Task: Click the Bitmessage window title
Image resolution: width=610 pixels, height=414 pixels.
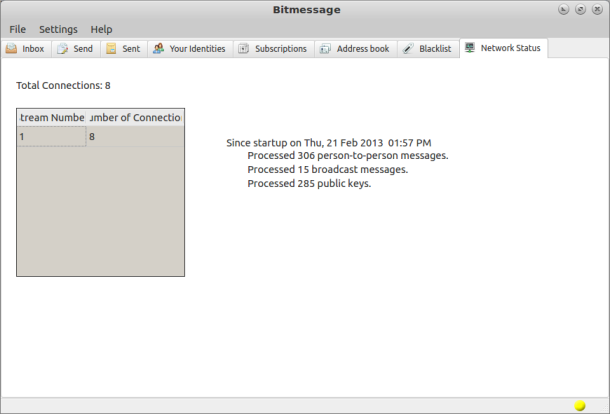Action: tap(307, 10)
